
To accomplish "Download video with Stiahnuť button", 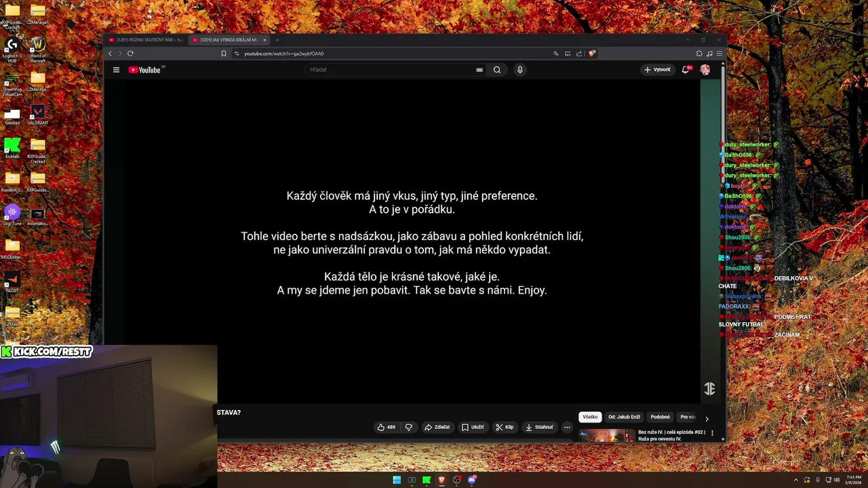I will (540, 427).
